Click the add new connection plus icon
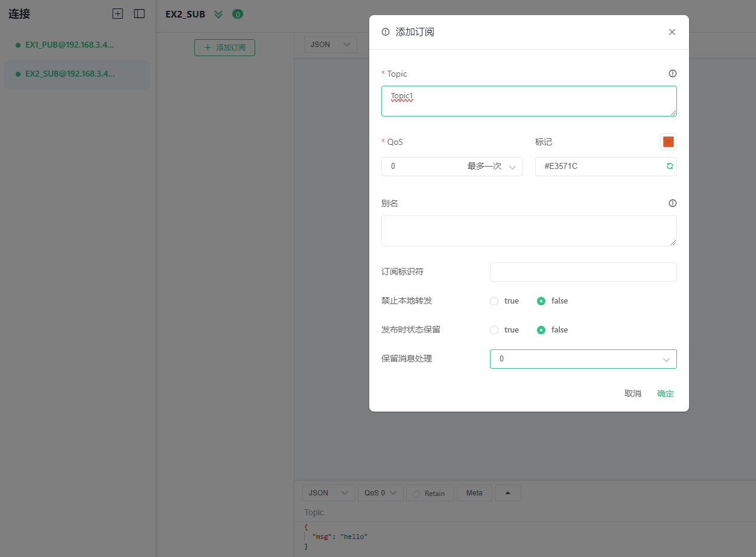756x557 pixels. (118, 13)
